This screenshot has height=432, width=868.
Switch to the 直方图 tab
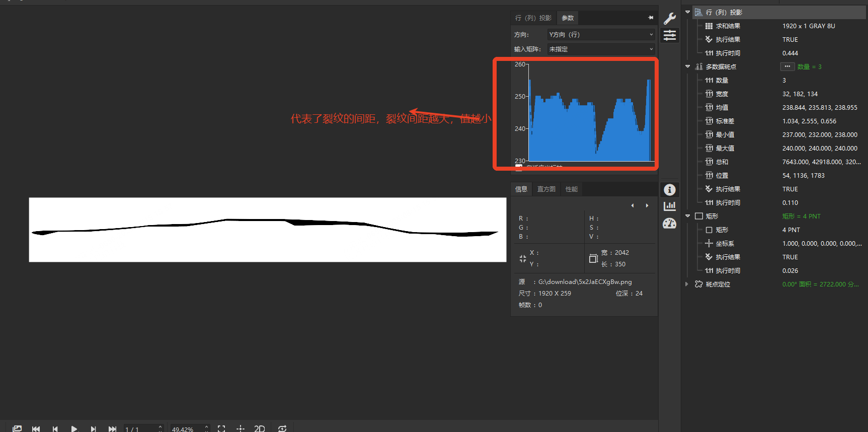(x=546, y=189)
